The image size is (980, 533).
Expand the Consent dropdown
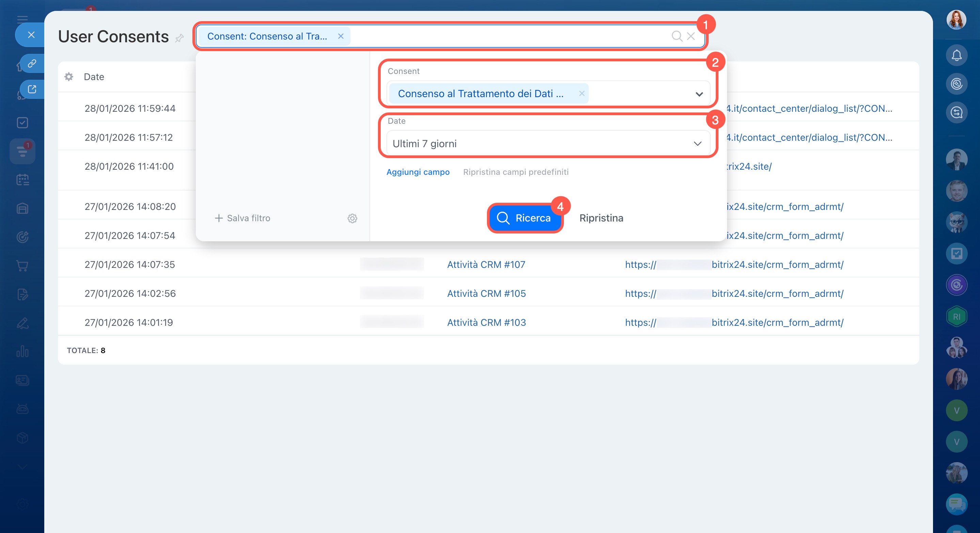(x=699, y=94)
